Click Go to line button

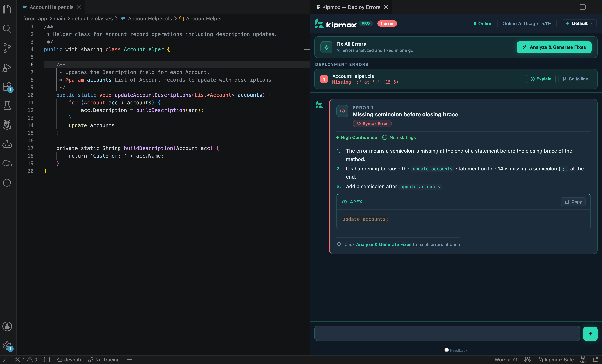575,79
